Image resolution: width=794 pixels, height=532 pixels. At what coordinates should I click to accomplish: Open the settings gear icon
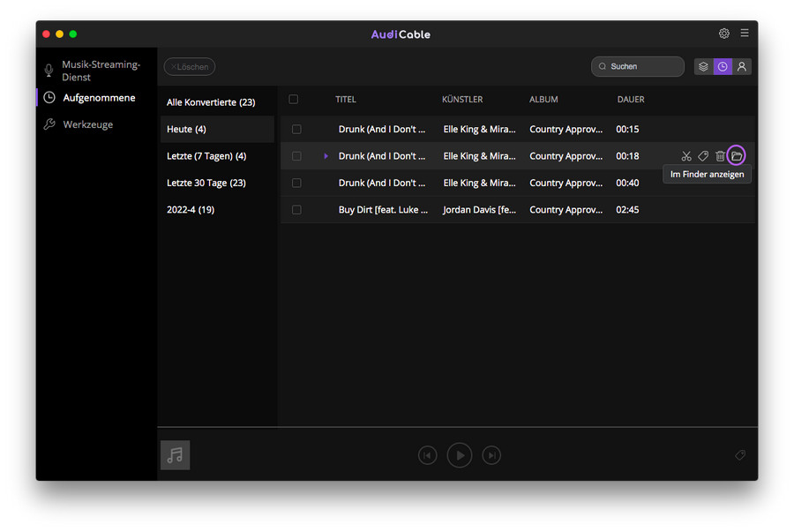(x=723, y=34)
